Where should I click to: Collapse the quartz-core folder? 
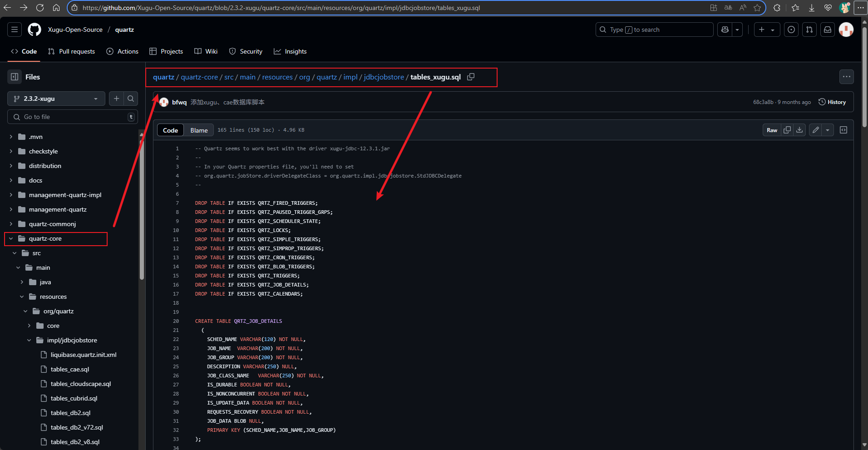tap(11, 238)
